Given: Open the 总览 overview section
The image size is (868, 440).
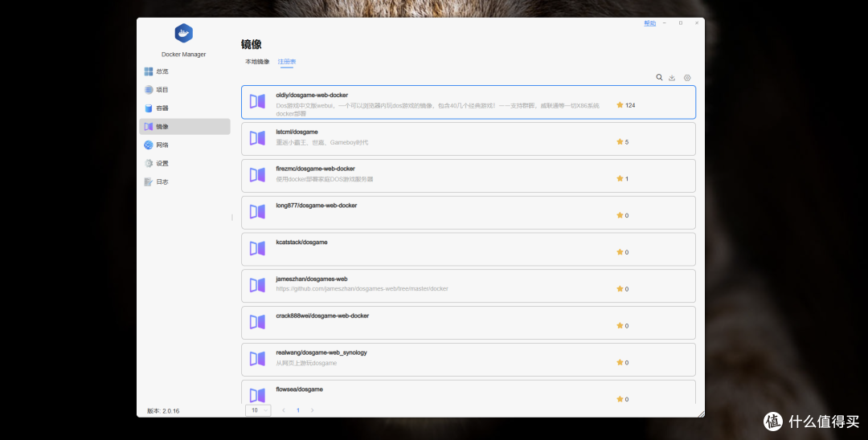Looking at the screenshot, I should 184,71.
